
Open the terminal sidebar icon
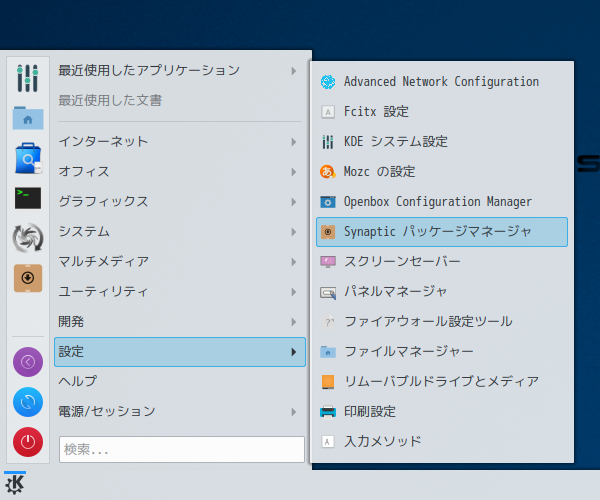(x=28, y=198)
